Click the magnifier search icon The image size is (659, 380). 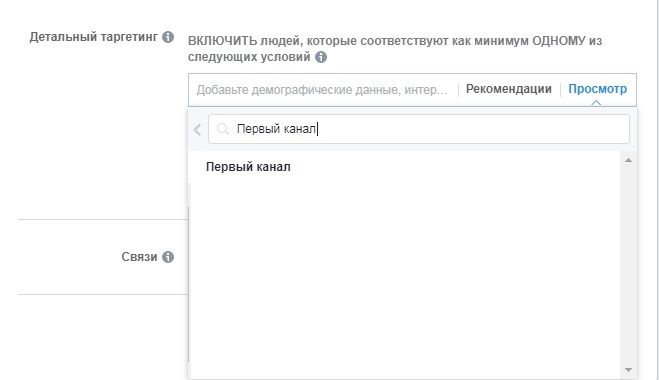click(223, 129)
